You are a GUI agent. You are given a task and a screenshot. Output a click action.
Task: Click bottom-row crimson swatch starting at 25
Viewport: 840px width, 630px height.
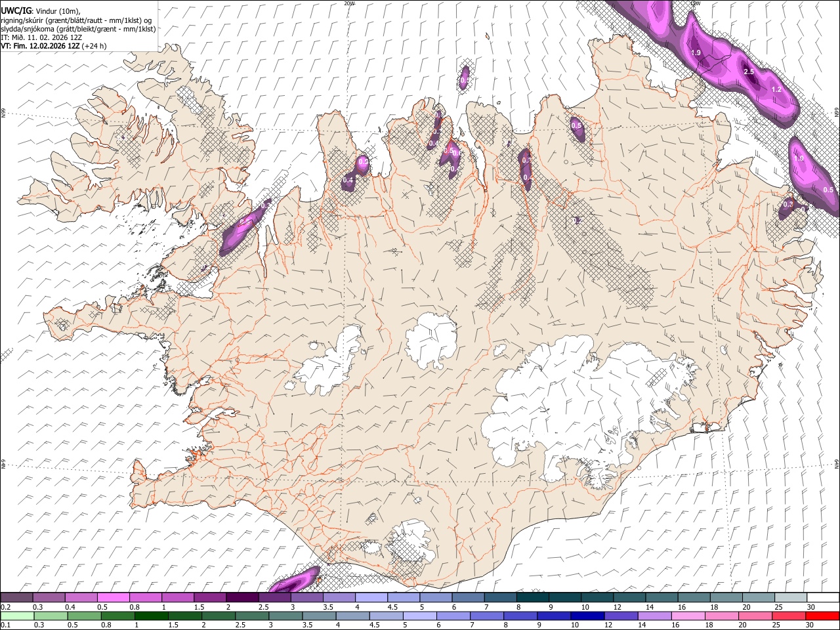coord(788,616)
